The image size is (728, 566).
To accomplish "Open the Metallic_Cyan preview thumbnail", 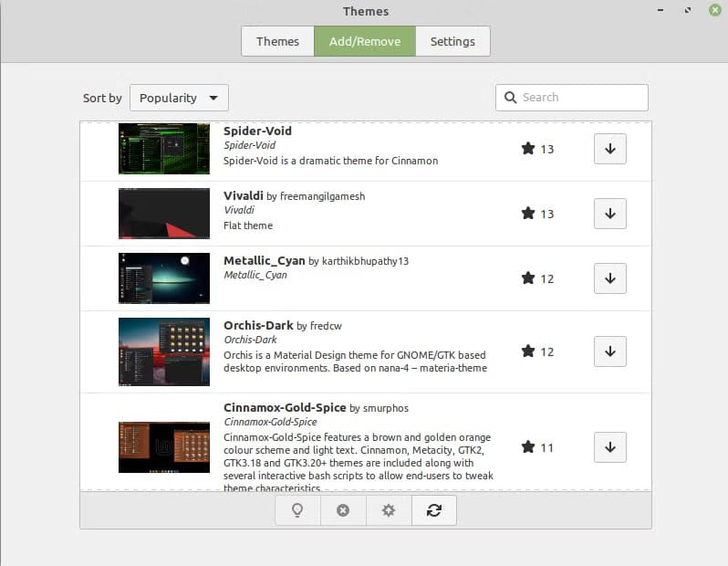I will click(164, 278).
